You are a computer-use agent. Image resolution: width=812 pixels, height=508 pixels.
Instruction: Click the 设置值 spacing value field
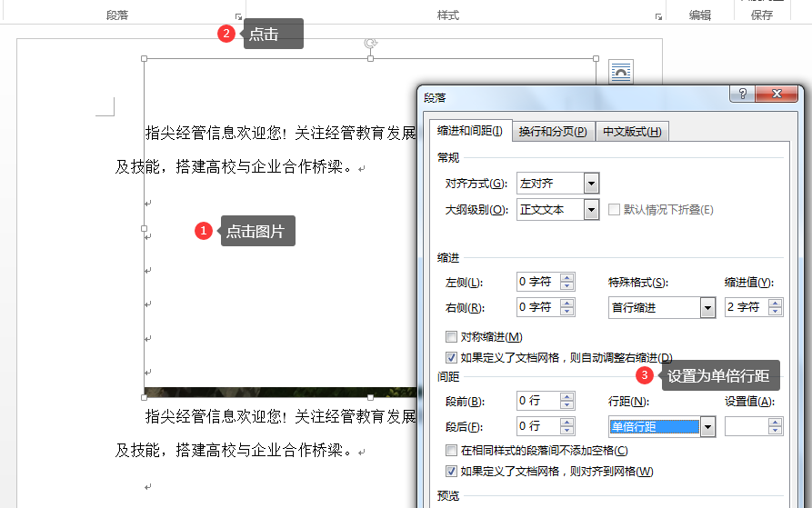pyautogui.click(x=747, y=427)
